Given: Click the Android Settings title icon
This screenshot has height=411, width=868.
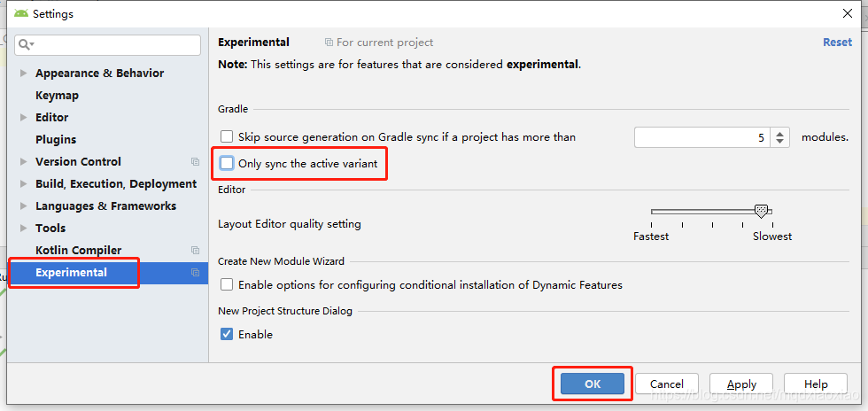Looking at the screenshot, I should [x=21, y=13].
